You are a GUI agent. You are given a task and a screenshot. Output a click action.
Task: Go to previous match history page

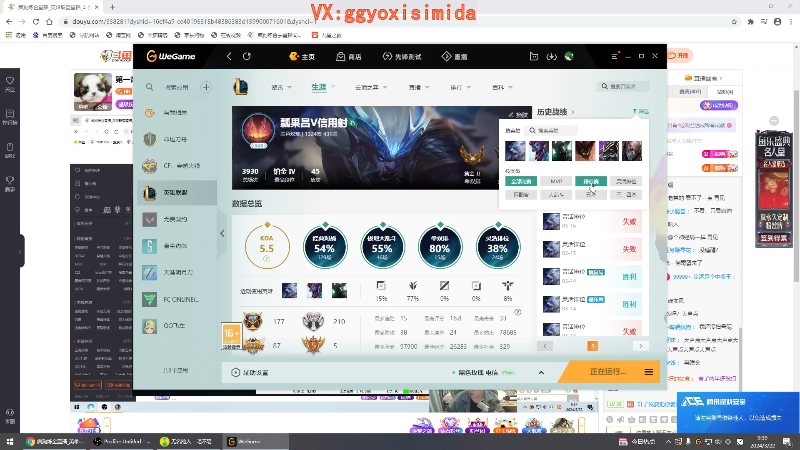pos(545,346)
